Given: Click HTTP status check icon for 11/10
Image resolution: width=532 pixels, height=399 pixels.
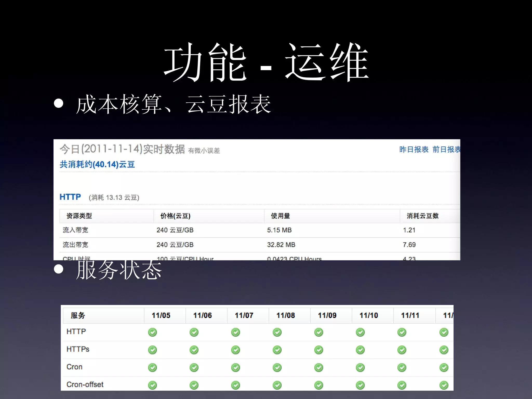Looking at the screenshot, I should [x=360, y=332].
